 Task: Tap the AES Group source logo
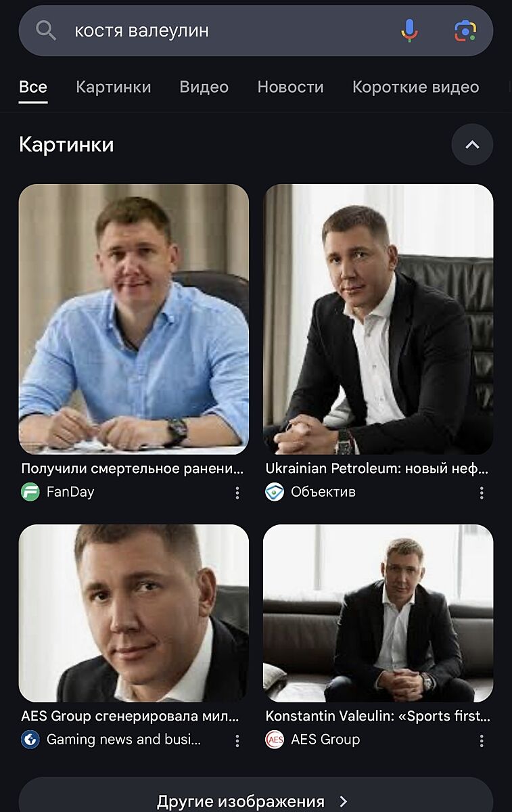tap(275, 740)
